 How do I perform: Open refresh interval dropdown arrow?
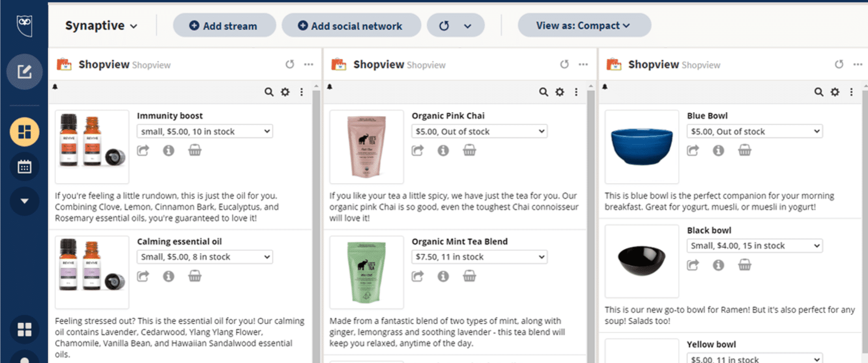pos(468,26)
